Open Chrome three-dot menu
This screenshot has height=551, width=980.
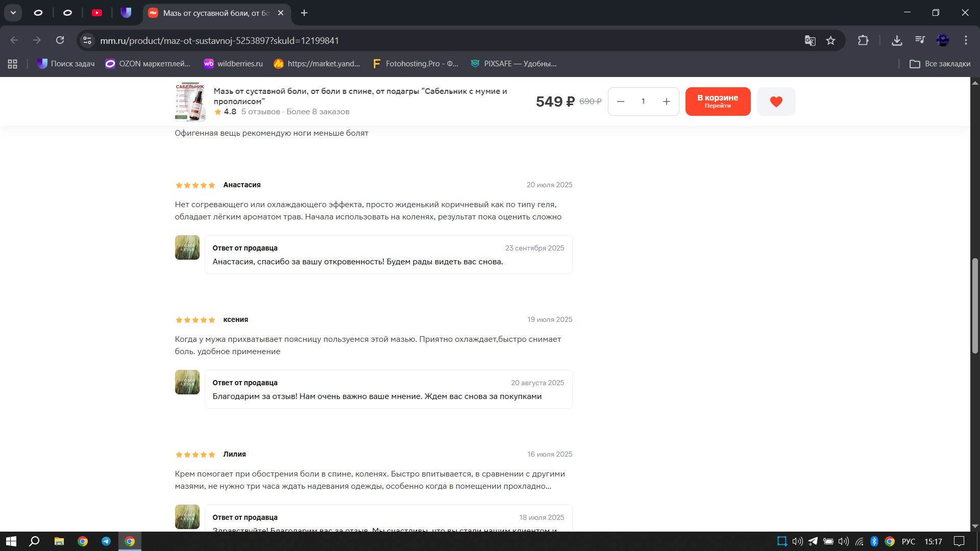pyautogui.click(x=966, y=40)
